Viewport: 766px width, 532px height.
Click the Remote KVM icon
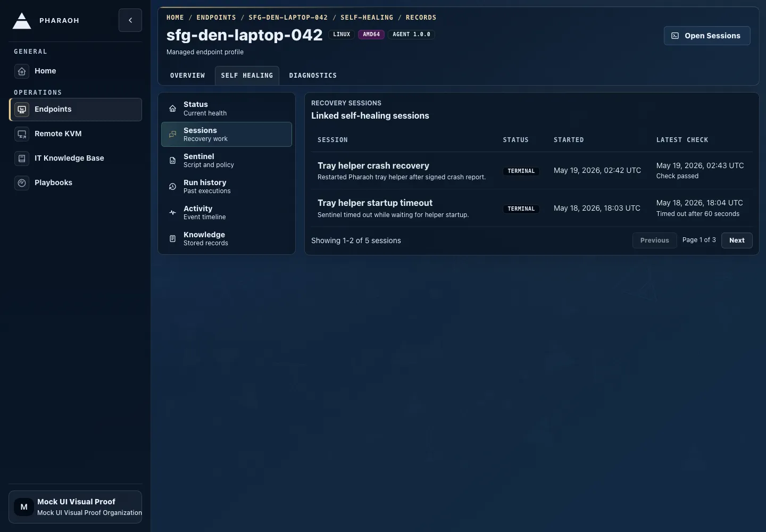pyautogui.click(x=22, y=134)
